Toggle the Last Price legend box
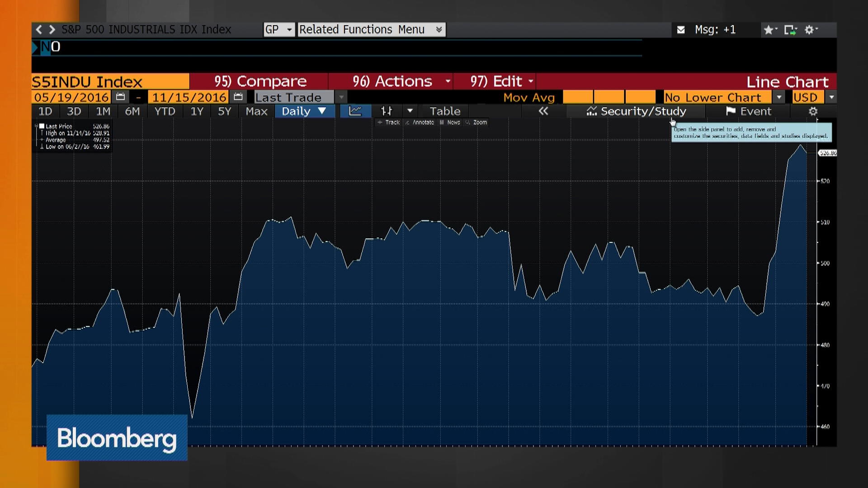Screen dimensions: 868x488 [42, 127]
